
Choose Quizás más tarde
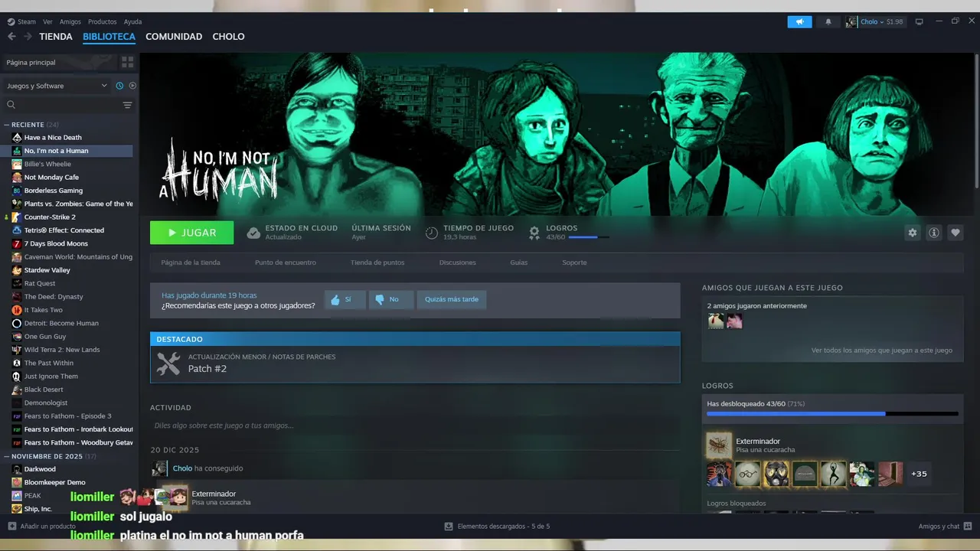point(452,299)
